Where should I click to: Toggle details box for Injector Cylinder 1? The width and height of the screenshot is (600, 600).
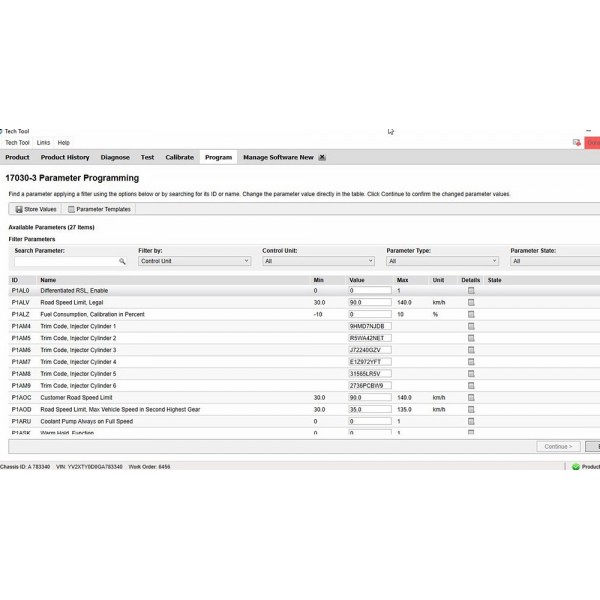click(x=471, y=326)
